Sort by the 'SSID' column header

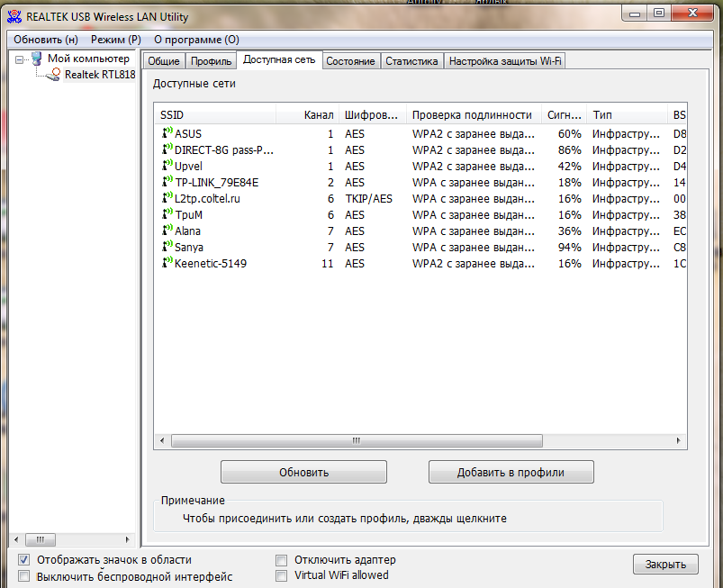tap(215, 115)
